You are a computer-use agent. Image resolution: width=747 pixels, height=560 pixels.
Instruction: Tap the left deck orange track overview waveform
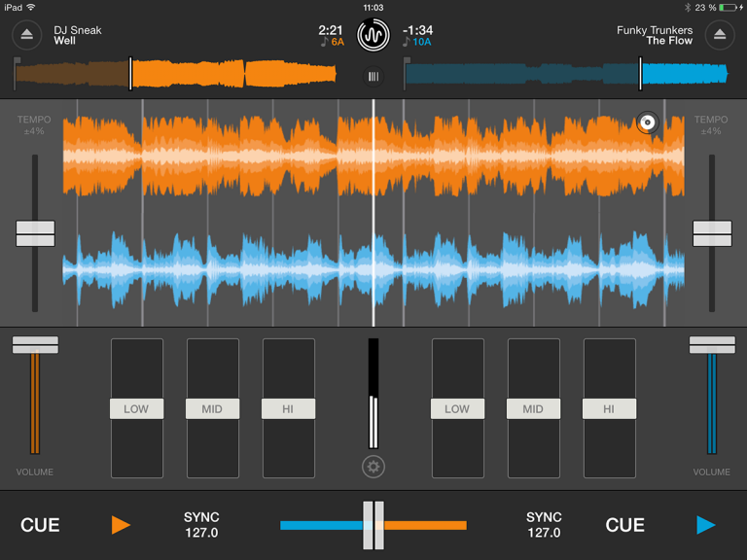click(176, 74)
